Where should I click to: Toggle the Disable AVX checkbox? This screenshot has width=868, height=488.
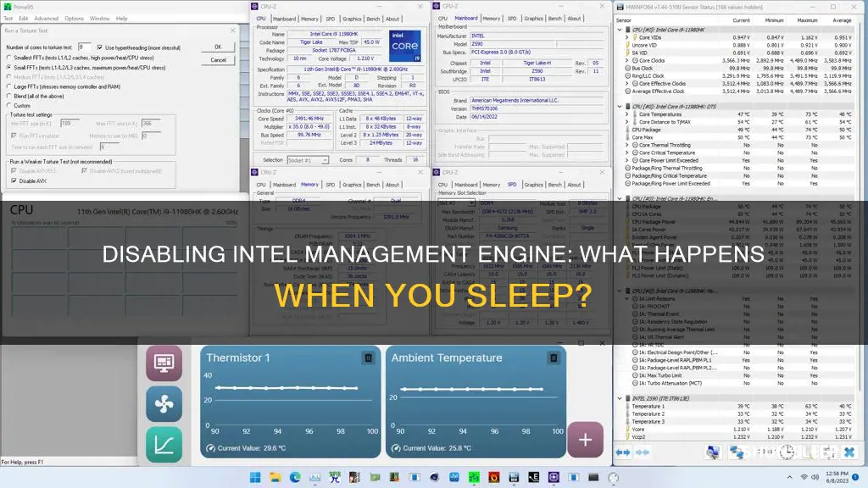[14, 181]
